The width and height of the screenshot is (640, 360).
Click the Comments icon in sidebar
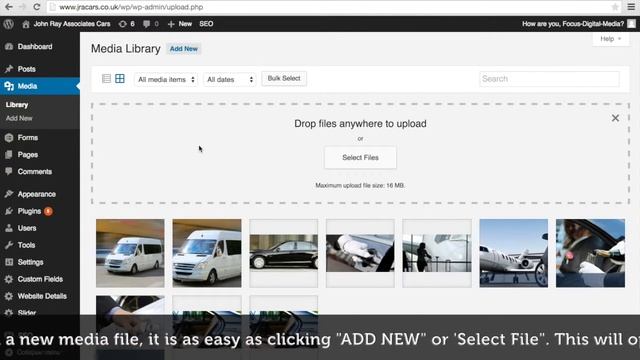(x=9, y=171)
